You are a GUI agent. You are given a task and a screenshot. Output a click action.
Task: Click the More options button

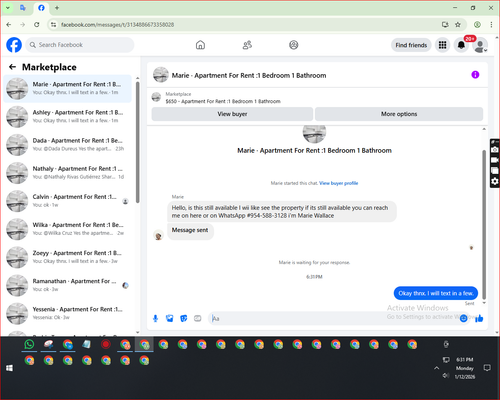point(399,114)
